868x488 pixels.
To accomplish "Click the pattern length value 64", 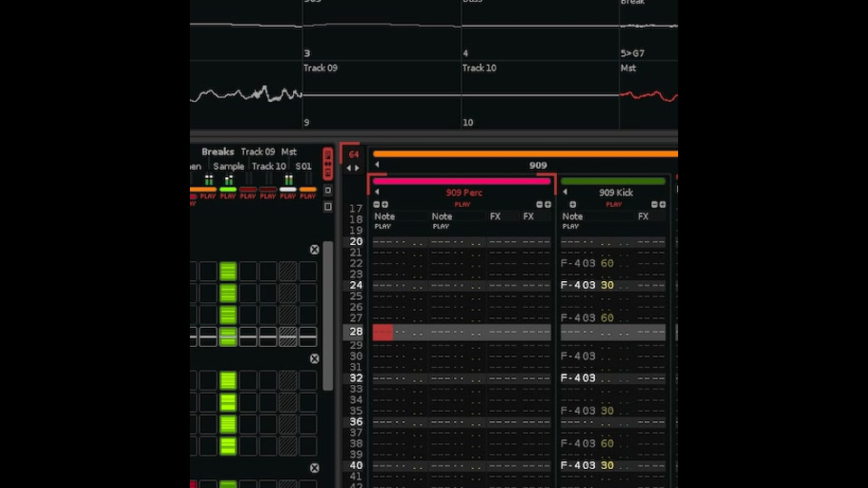I will tap(354, 155).
